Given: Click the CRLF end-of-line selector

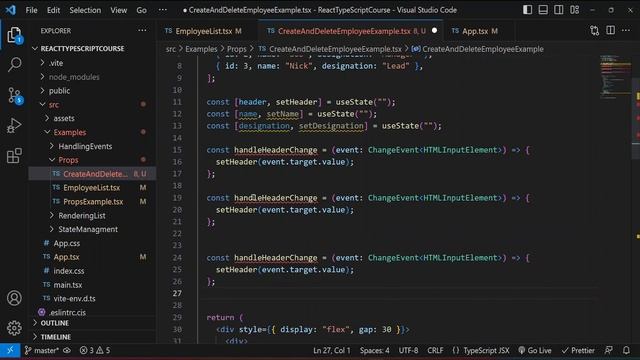Looking at the screenshot, I should 435,350.
